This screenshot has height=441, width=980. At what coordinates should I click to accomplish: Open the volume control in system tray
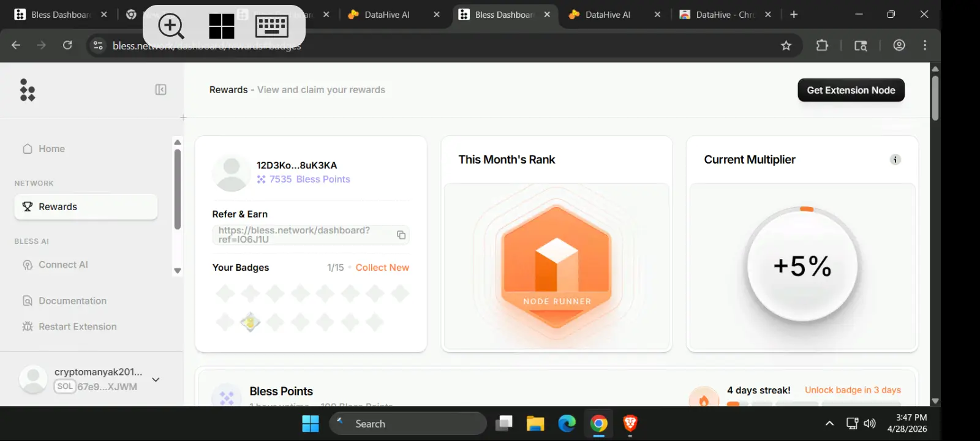pos(870,423)
